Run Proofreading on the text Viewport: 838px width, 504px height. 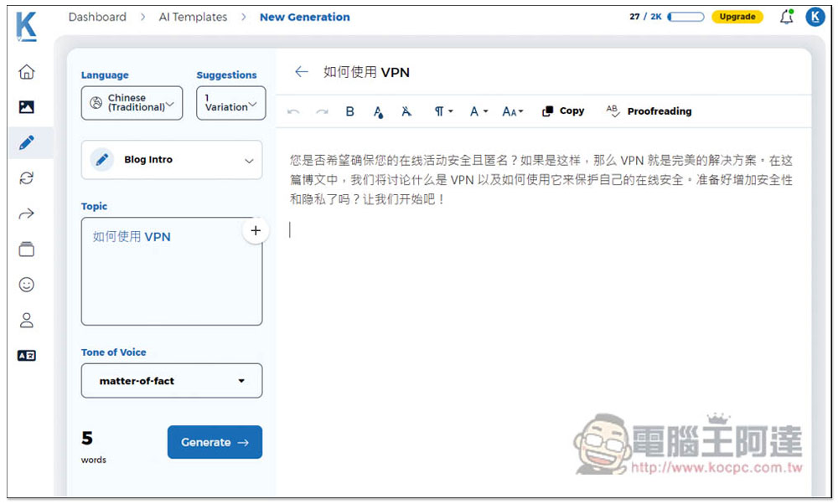click(x=649, y=111)
